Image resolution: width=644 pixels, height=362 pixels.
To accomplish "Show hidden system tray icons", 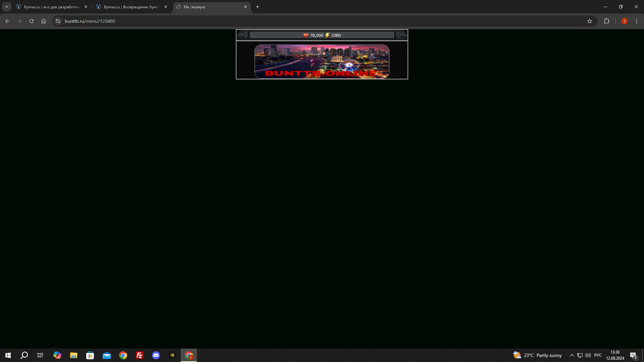I will [572, 355].
